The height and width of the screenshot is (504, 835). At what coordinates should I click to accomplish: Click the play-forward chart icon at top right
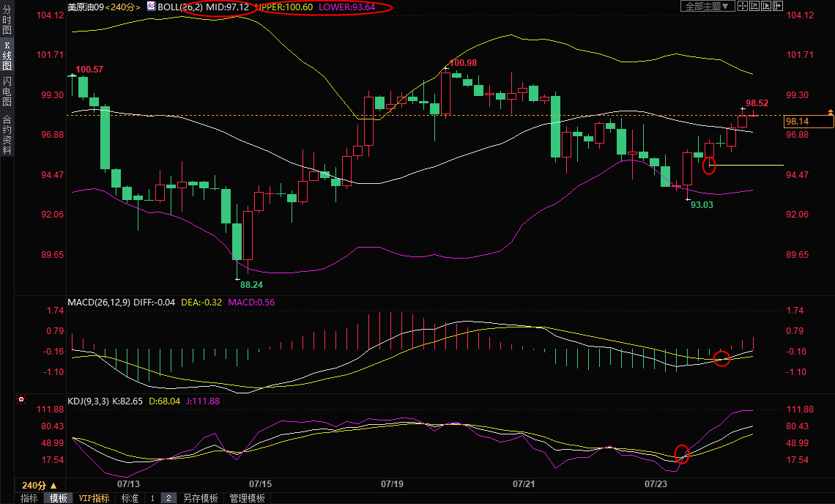(766, 7)
